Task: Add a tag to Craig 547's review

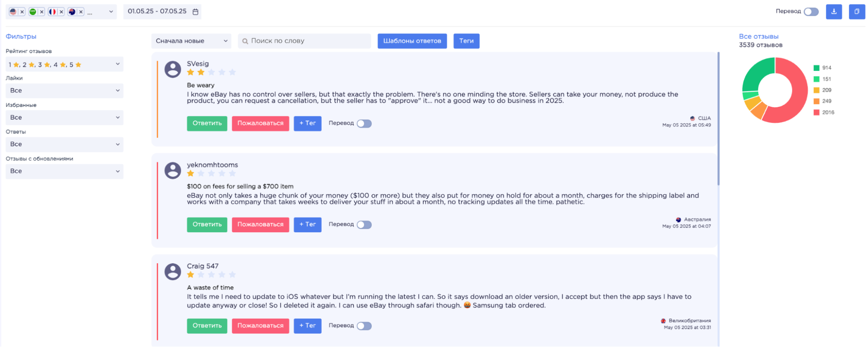Action: coord(307,326)
